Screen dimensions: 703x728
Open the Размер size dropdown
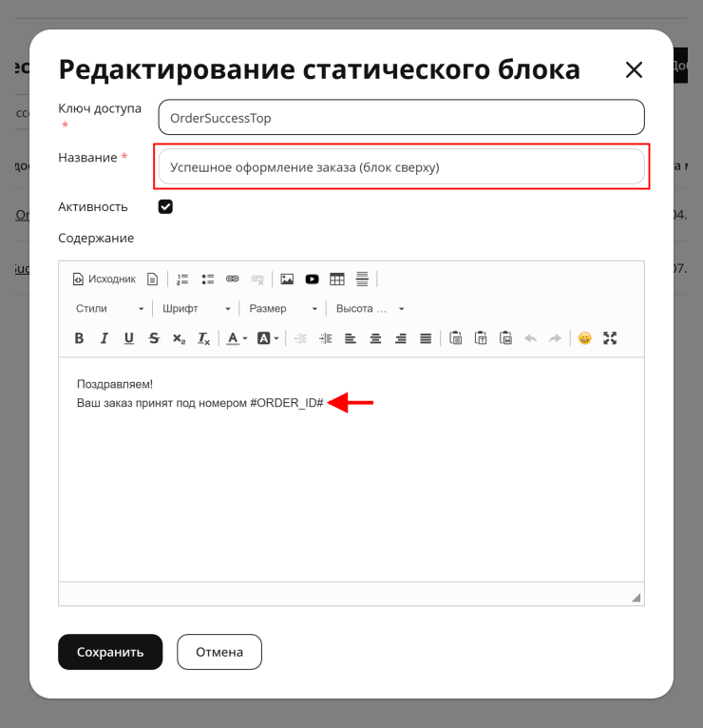coord(283,309)
